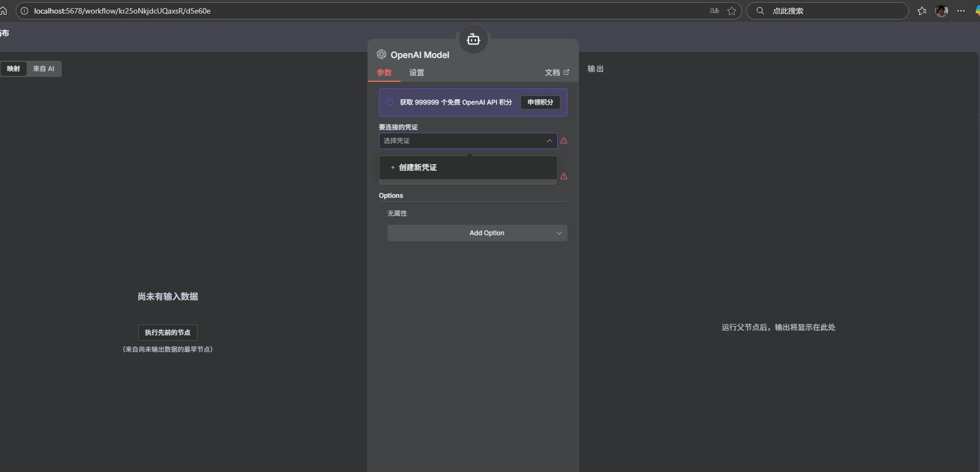Open the browser profile avatar
The height and width of the screenshot is (472, 980).
coord(942,11)
